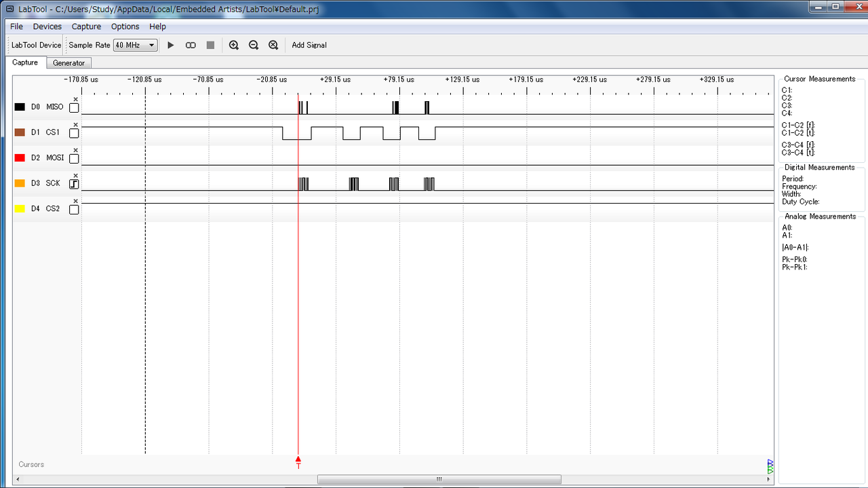This screenshot has width=868, height=488.
Task: Click the MOSI signal name label
Action: pyautogui.click(x=55, y=158)
